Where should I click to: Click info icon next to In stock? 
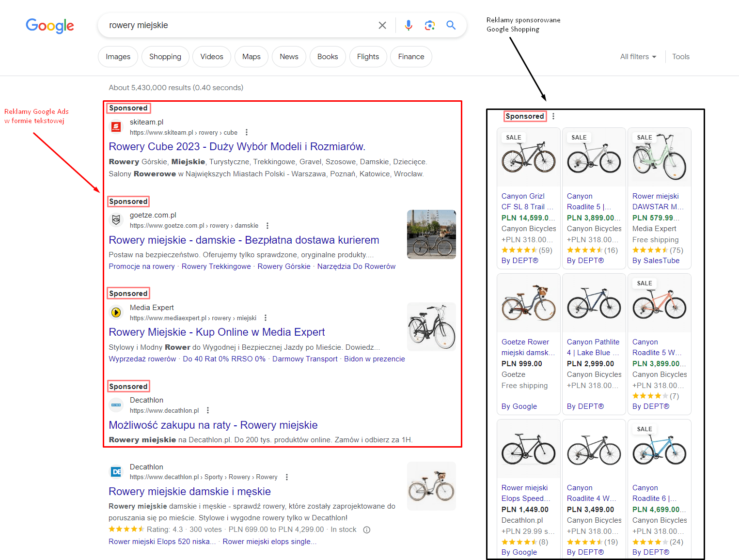[x=367, y=530]
